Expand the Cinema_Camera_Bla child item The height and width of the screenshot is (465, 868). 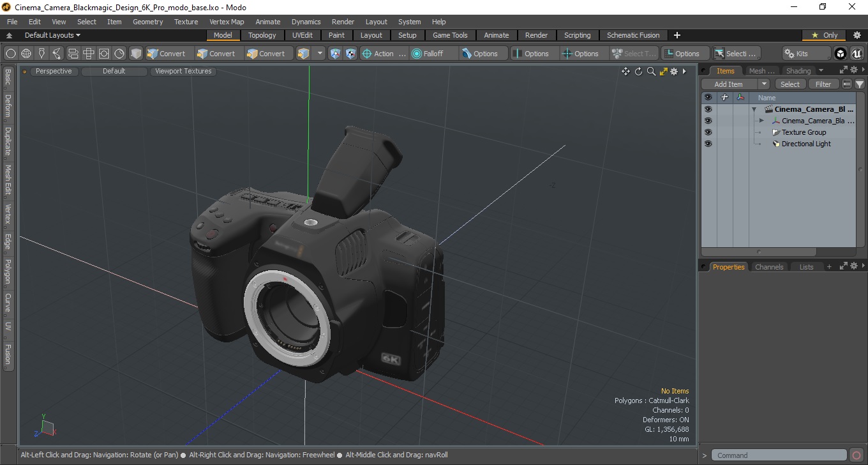761,121
